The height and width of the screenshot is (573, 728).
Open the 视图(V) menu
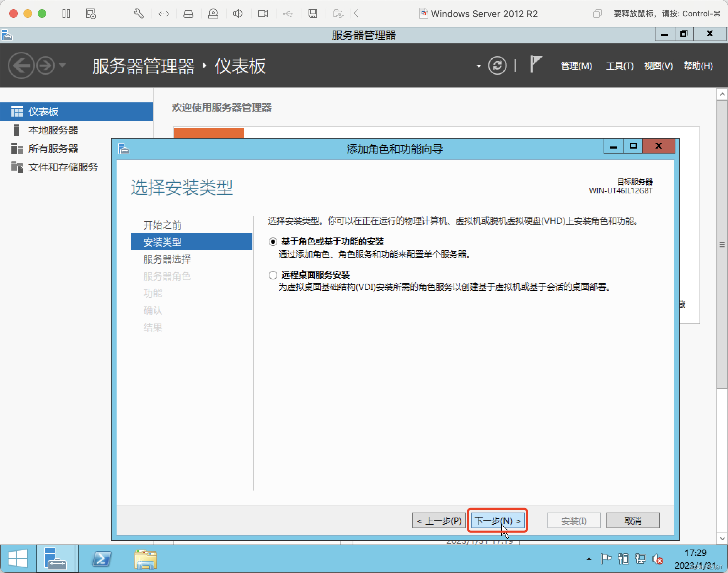coord(658,66)
